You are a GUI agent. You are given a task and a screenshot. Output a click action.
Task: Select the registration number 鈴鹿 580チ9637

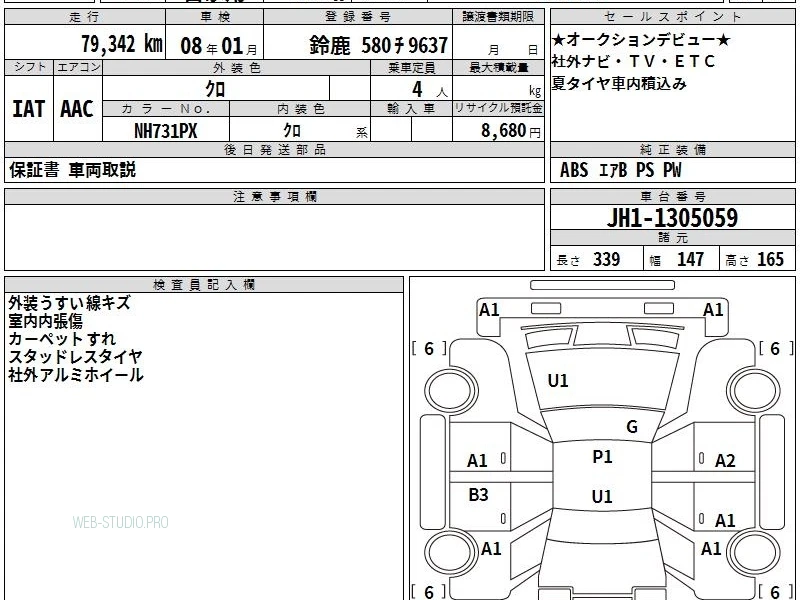coord(378,45)
